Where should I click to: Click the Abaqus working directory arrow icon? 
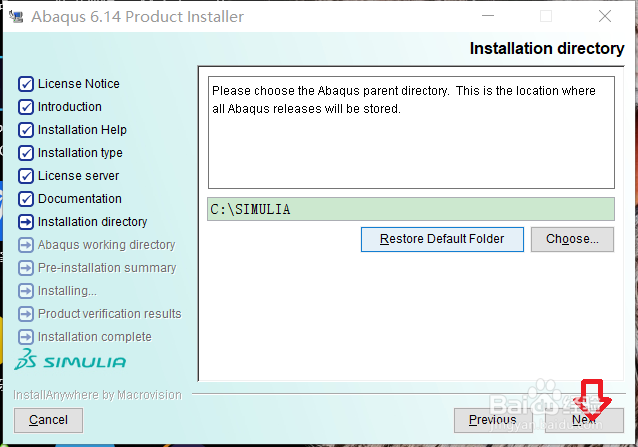click(x=26, y=245)
